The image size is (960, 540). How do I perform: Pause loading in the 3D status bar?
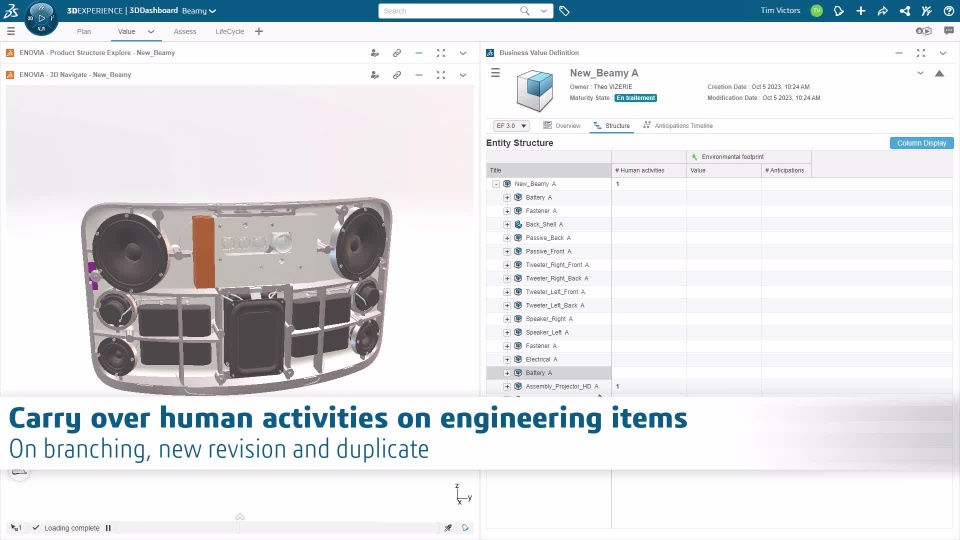tap(108, 528)
